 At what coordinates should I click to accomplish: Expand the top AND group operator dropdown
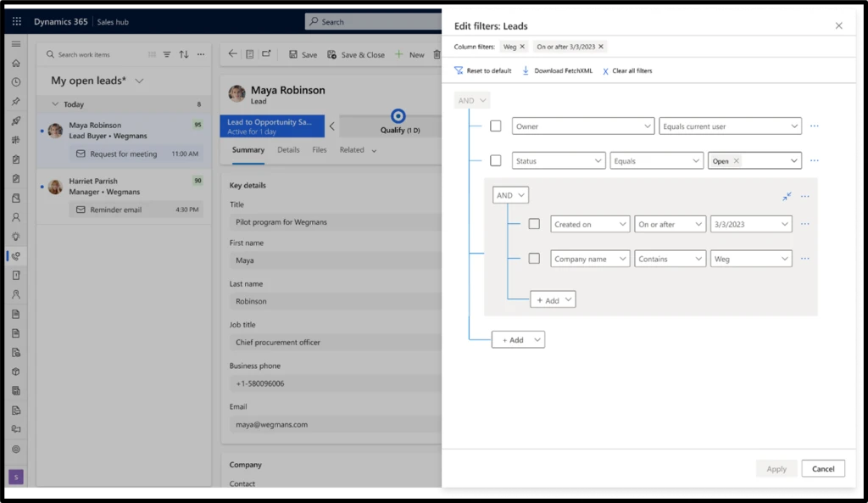(x=471, y=99)
